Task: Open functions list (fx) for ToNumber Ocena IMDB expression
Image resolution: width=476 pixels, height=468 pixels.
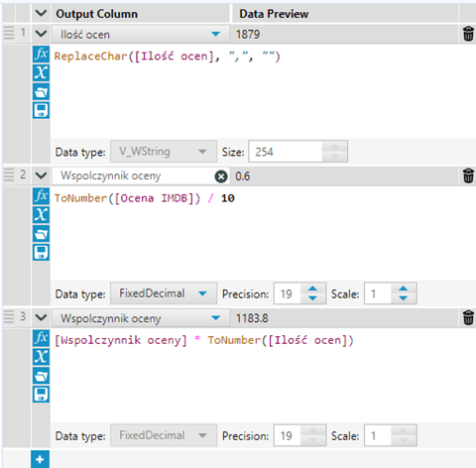Action: (x=41, y=196)
